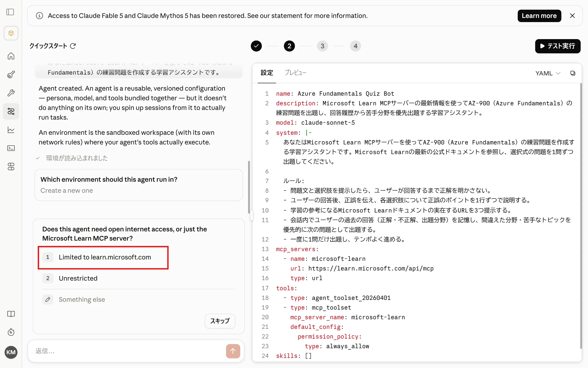Click the Create a new one answer

point(67,191)
